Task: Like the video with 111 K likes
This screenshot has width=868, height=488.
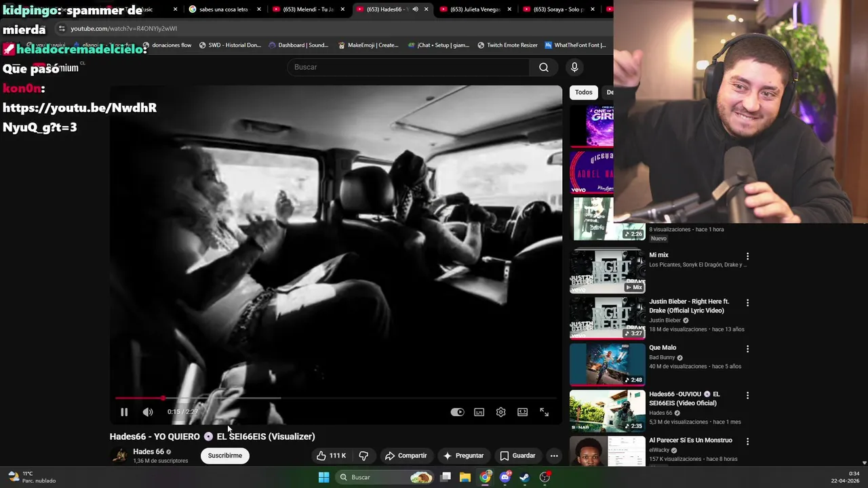Action: click(332, 455)
